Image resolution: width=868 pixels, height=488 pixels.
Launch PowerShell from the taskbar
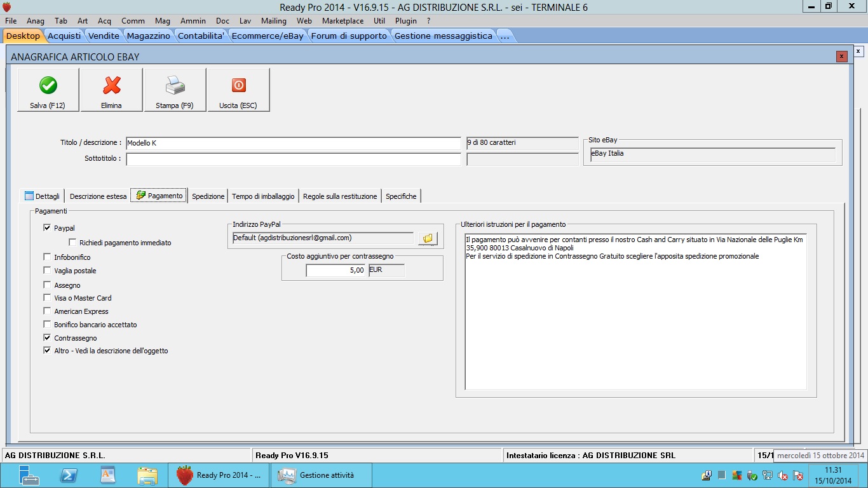click(69, 475)
